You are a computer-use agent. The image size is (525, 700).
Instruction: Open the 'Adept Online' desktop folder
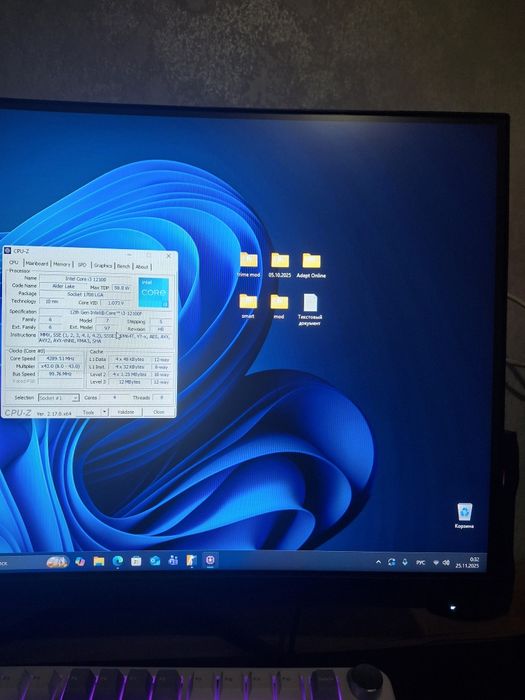(x=311, y=266)
